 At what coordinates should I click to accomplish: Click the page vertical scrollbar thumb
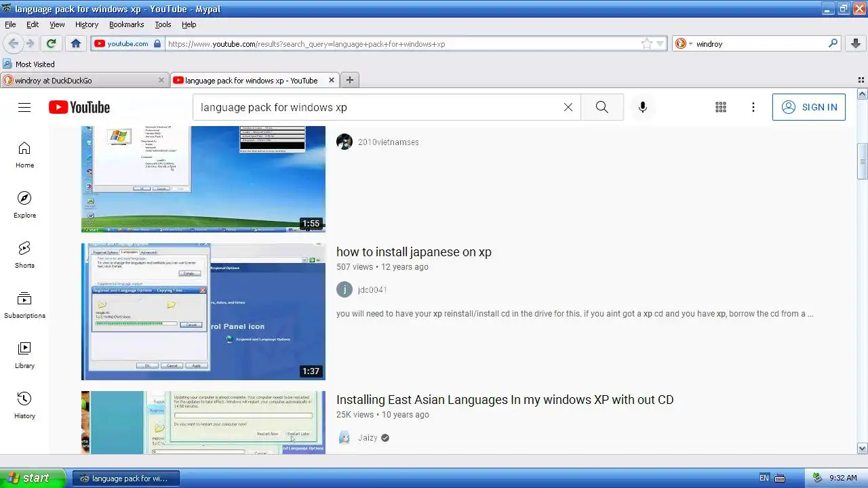(863, 160)
